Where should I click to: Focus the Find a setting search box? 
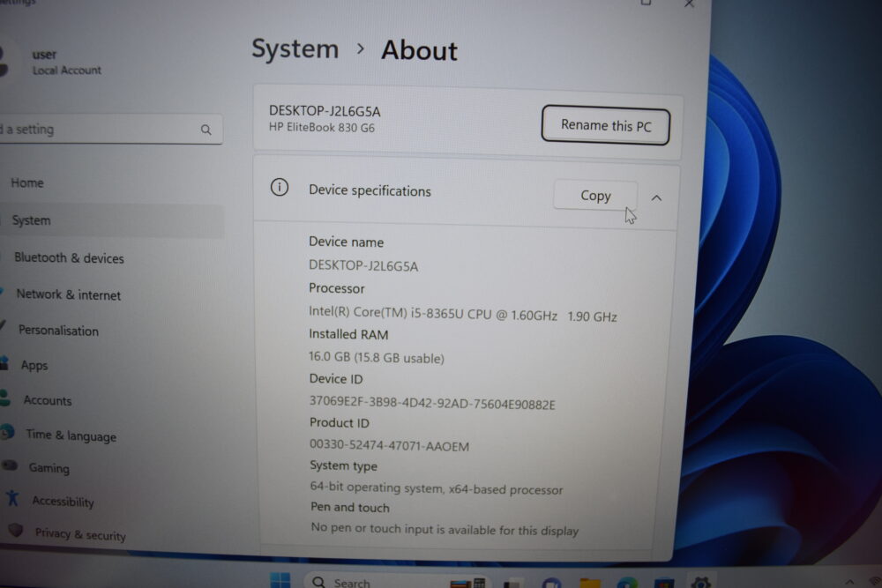[x=111, y=130]
